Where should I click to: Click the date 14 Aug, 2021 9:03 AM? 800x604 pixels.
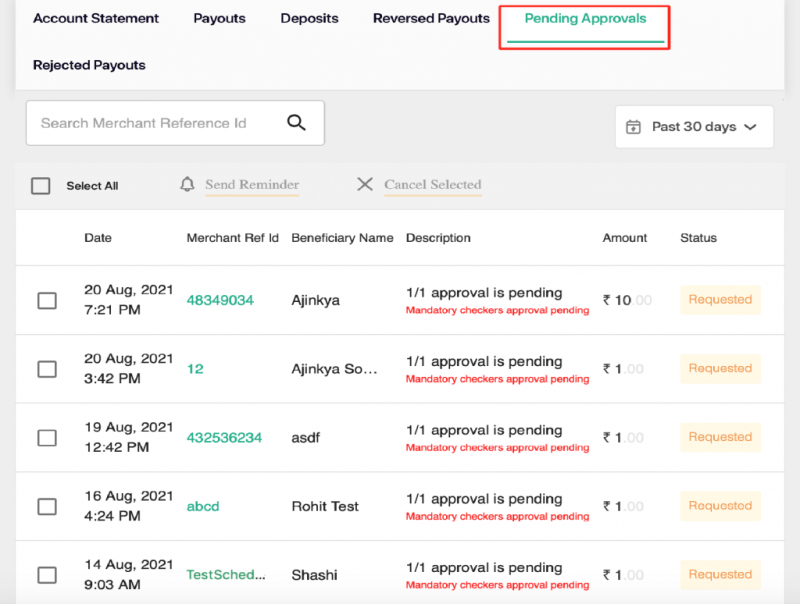(129, 574)
